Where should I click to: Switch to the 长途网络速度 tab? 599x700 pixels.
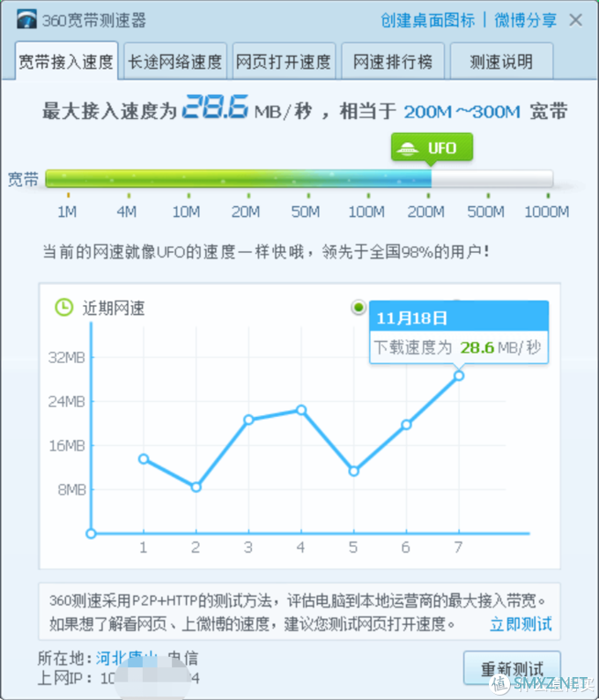click(x=175, y=61)
